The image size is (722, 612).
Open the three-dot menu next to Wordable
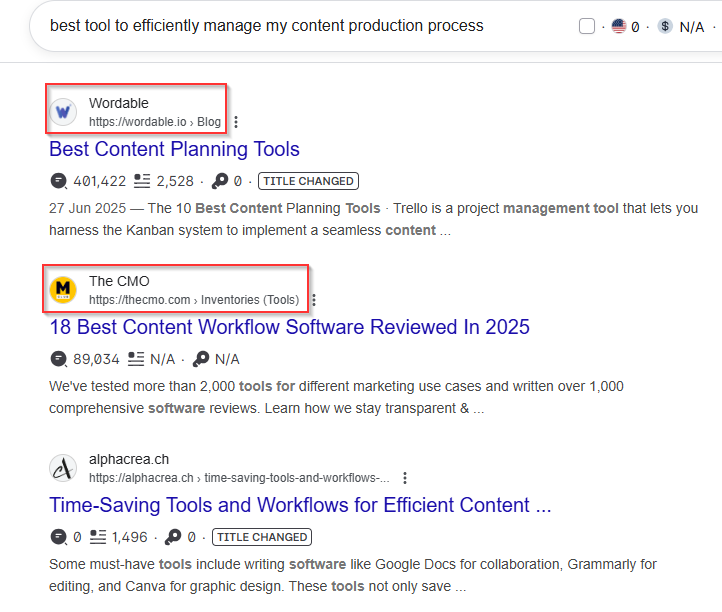(236, 122)
